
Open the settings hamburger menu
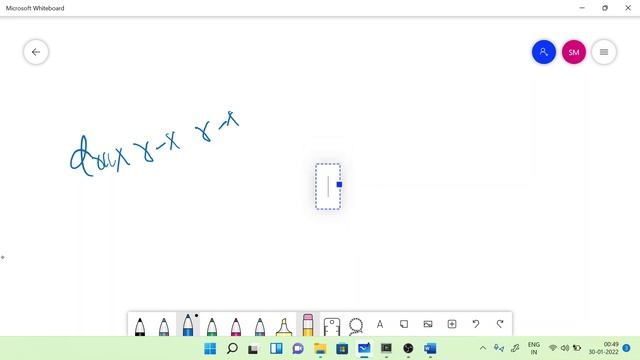604,52
